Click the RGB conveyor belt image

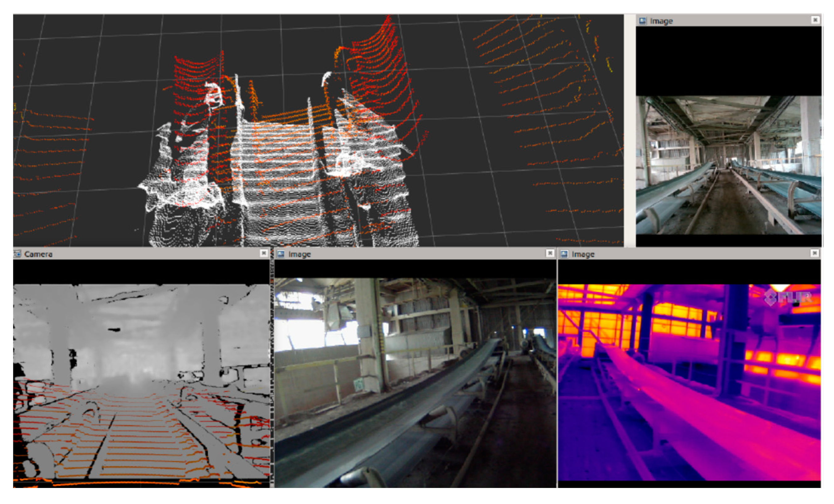coord(415,382)
